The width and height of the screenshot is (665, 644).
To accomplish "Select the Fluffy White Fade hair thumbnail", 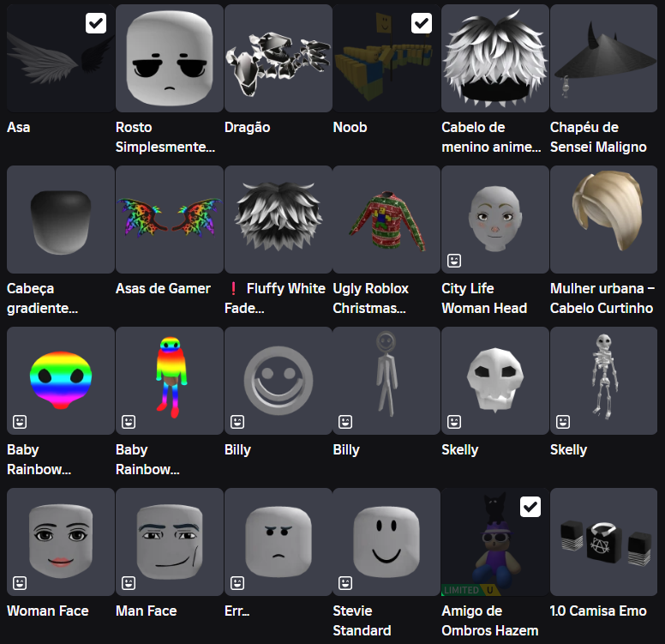I will 279,220.
